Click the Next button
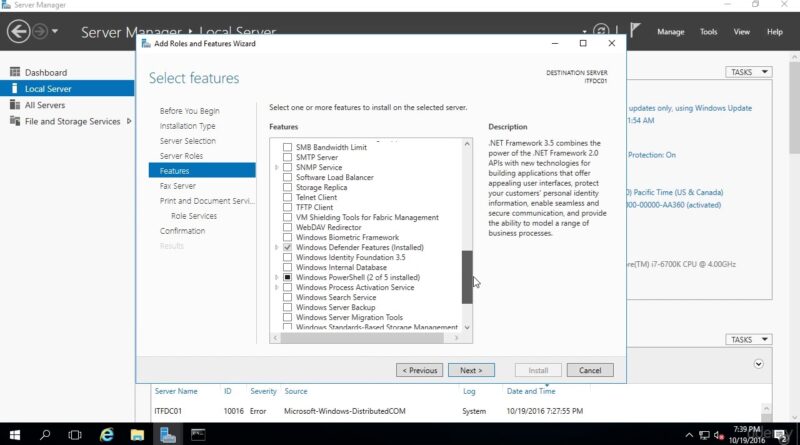The image size is (800, 445). click(471, 370)
